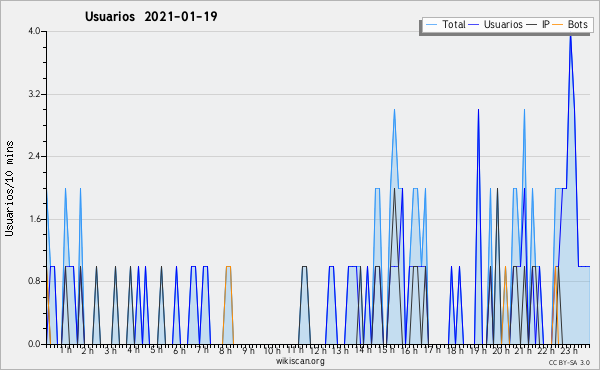Viewport: 600px width, 370px height.
Task: Click the '1 h' x-axis label
Action: [x=66, y=350]
